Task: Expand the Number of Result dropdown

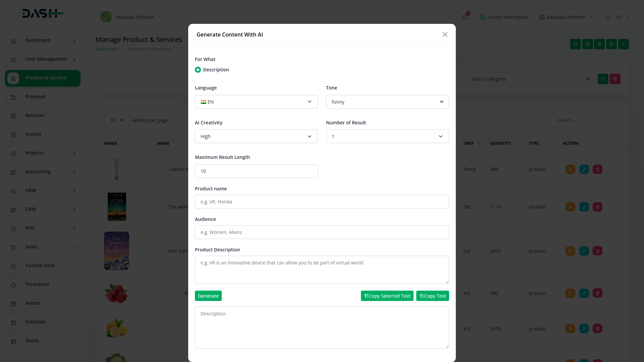Action: [x=387, y=136]
